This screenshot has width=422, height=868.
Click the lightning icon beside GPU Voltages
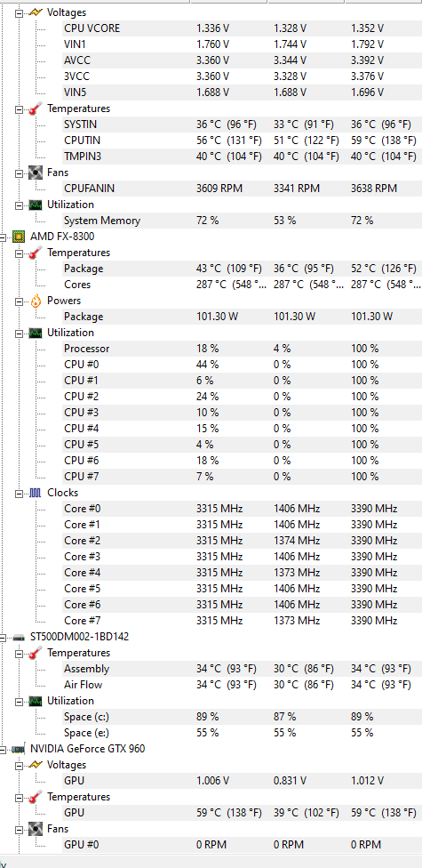(x=36, y=765)
